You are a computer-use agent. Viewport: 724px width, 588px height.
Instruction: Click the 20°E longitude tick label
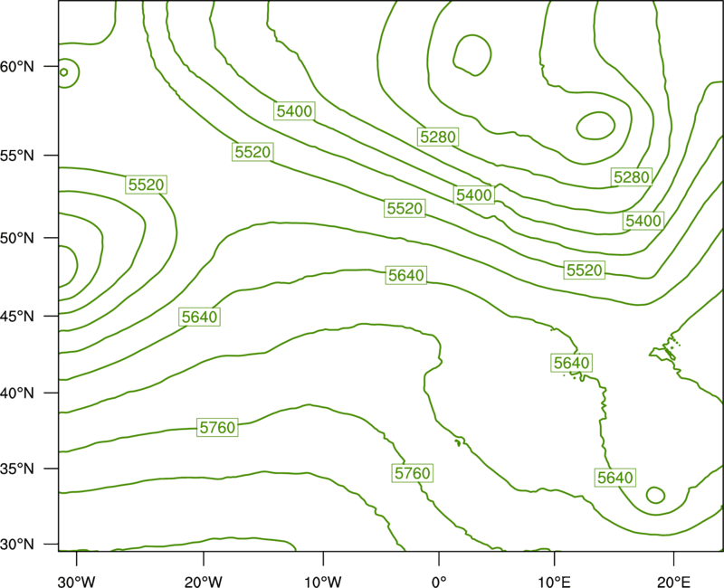(x=673, y=582)
